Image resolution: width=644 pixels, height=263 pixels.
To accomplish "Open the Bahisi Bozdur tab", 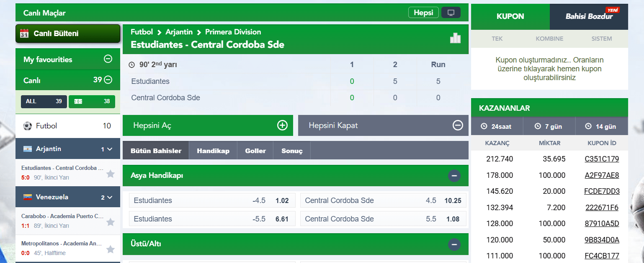I will click(589, 17).
